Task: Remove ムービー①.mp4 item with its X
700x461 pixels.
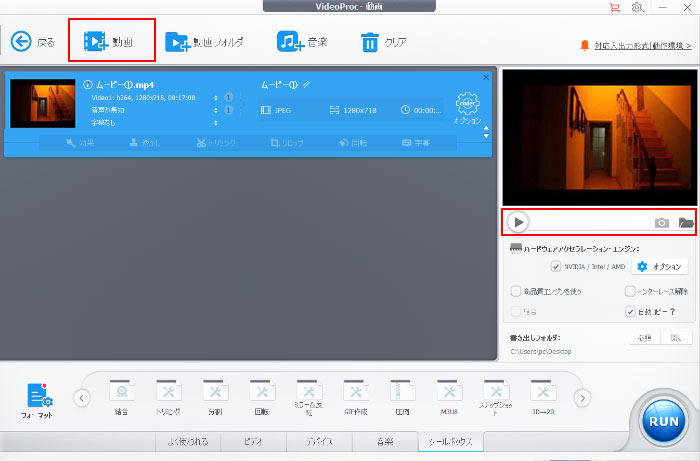Action: coord(486,78)
